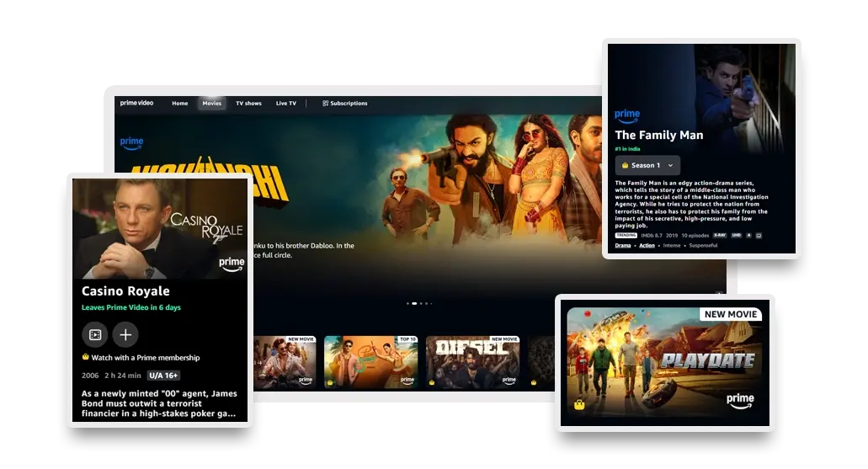Click 'Leaves Prime Video in 6 days' notice
The image size is (868, 469).
(131, 307)
